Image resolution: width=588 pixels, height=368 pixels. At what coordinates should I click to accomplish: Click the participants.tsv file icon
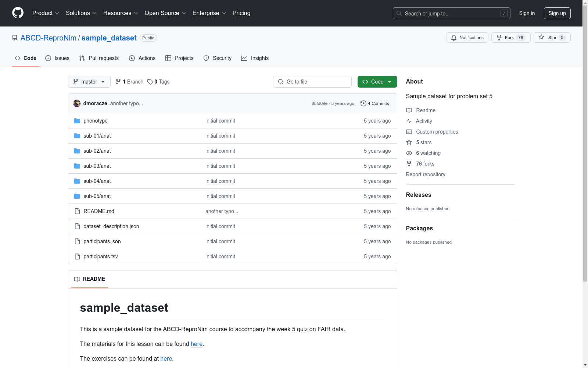77,256
